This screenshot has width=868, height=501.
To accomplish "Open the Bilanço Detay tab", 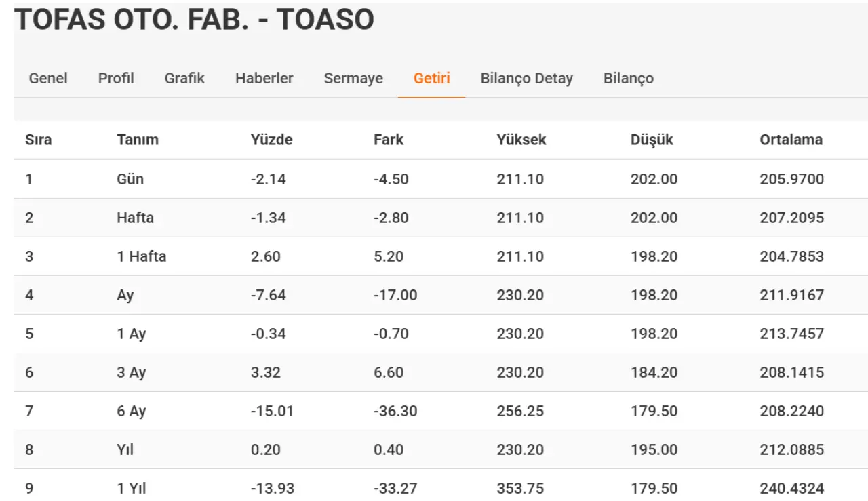I will [x=527, y=79].
